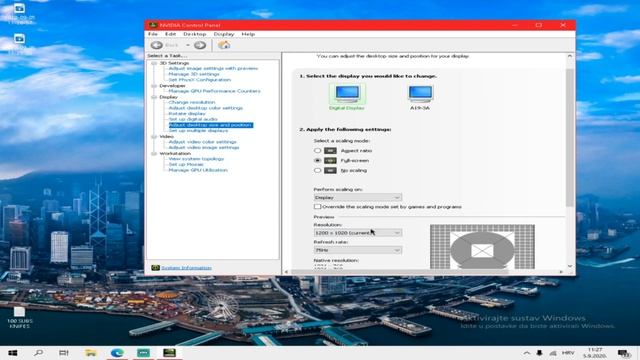Open the Perform scaling on dropdown
This screenshot has height=360, width=640.
[x=358, y=198]
